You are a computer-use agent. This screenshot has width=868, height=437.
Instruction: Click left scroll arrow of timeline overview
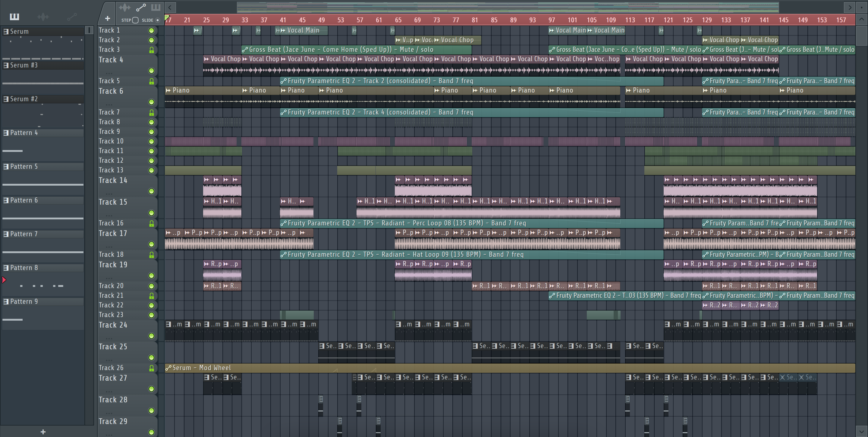170,7
